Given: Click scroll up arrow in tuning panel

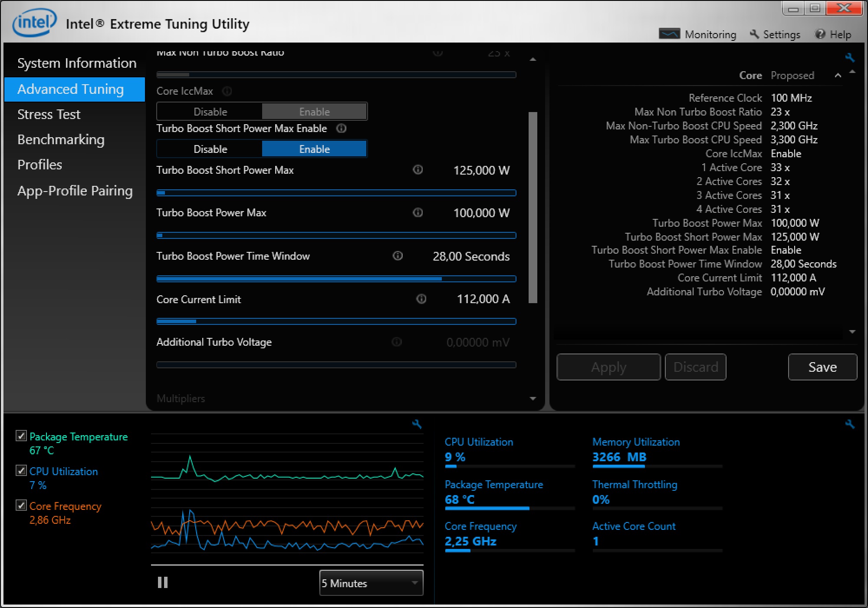Looking at the screenshot, I should [533, 59].
